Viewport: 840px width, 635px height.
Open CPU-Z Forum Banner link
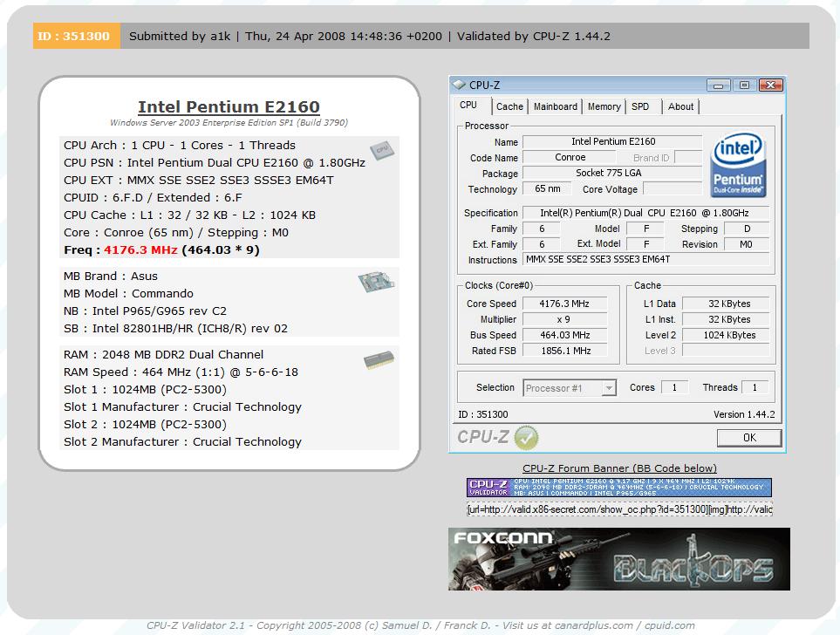point(619,468)
